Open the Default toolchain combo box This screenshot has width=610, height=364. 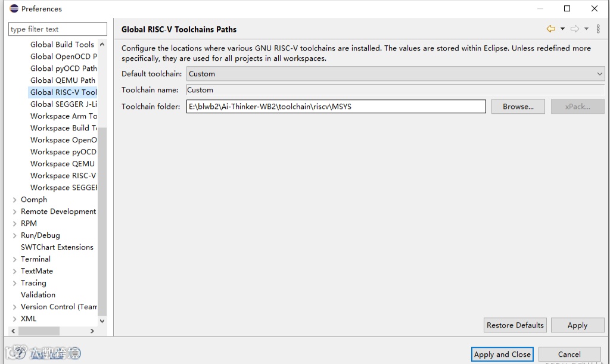click(396, 74)
